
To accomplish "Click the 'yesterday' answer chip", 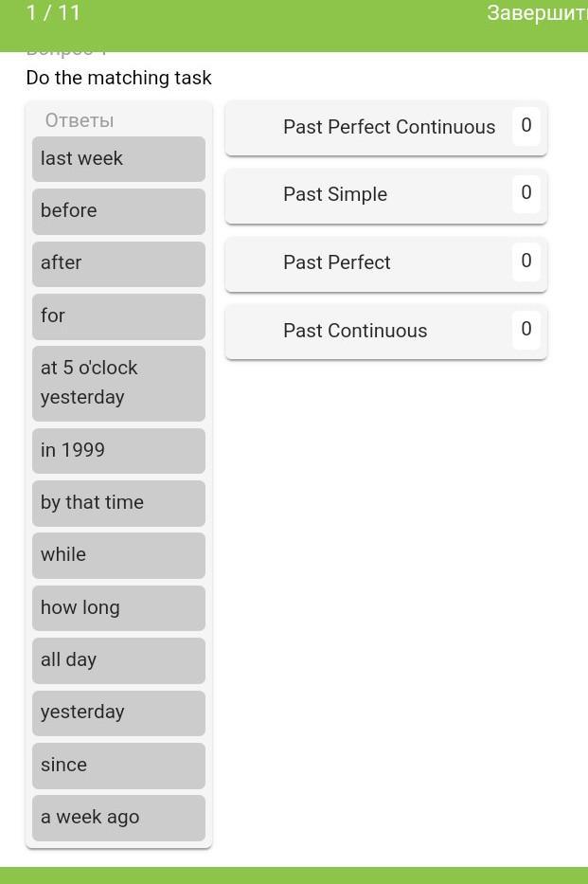I will point(118,713).
